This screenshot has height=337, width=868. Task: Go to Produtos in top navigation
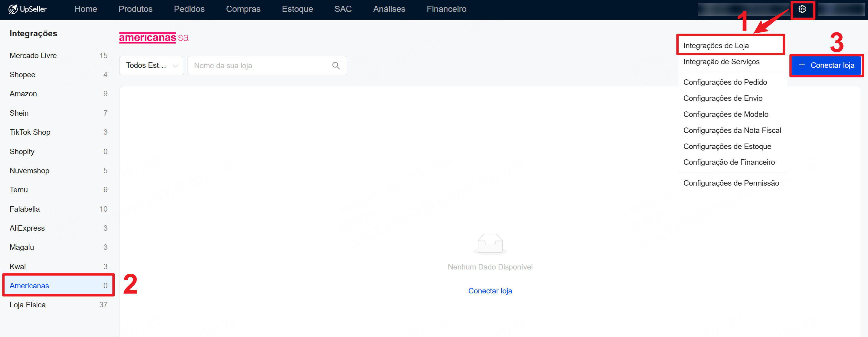[136, 9]
